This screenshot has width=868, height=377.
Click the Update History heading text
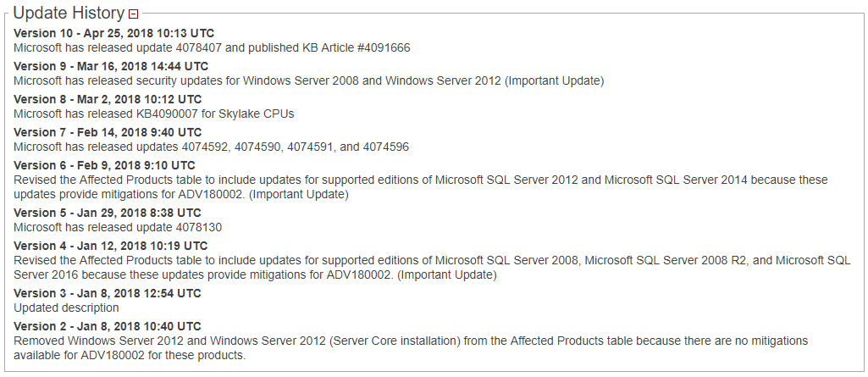(69, 13)
